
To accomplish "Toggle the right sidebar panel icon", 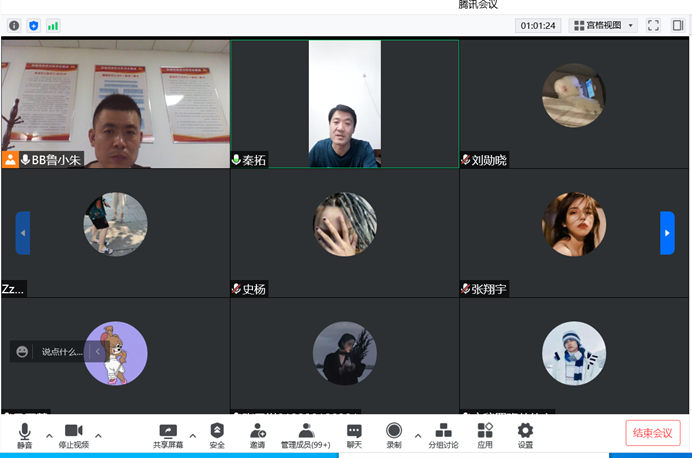I will tap(677, 25).
